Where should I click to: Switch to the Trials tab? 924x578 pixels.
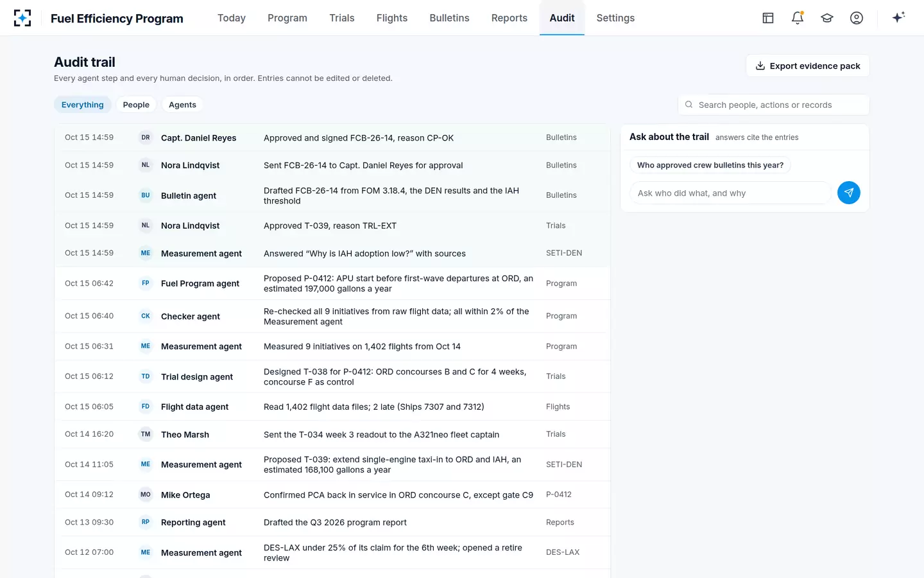342,18
